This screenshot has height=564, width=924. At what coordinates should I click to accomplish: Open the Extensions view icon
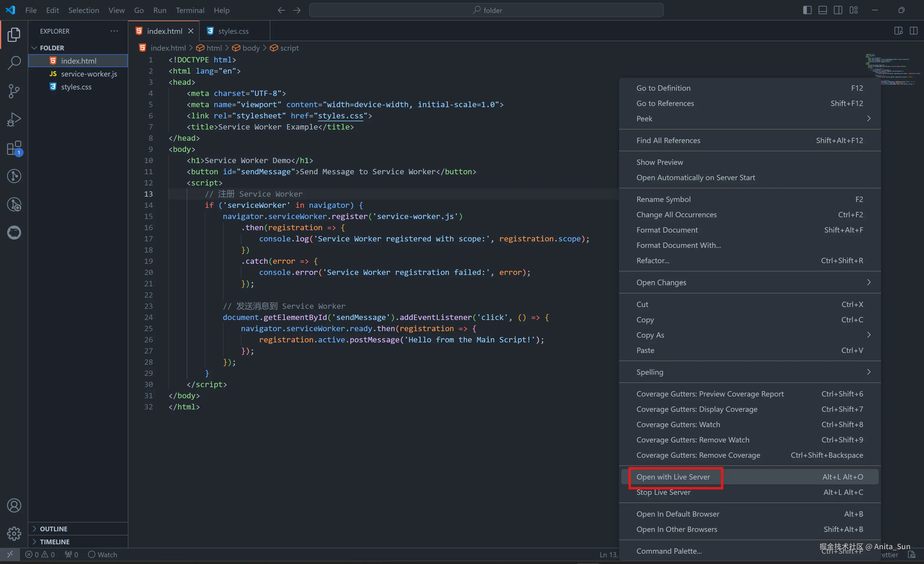(x=14, y=148)
